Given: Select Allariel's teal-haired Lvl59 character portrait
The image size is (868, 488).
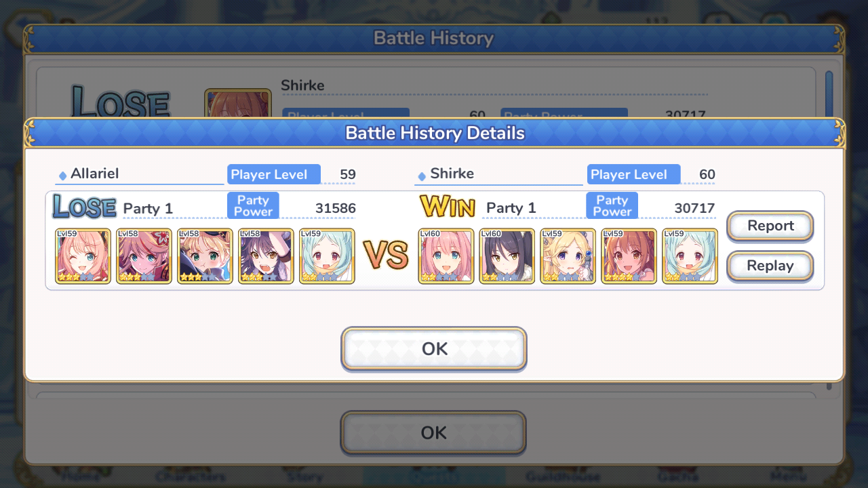Looking at the screenshot, I should [x=327, y=256].
